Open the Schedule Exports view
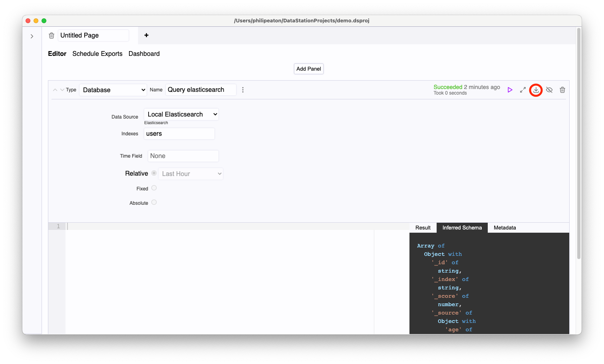This screenshot has width=604, height=364. tap(97, 53)
